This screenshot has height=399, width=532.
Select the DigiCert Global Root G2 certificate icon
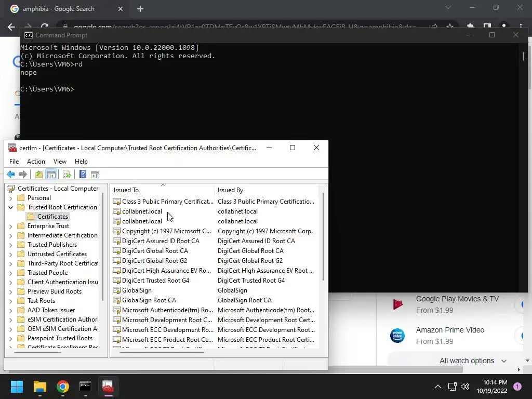tap(117, 261)
